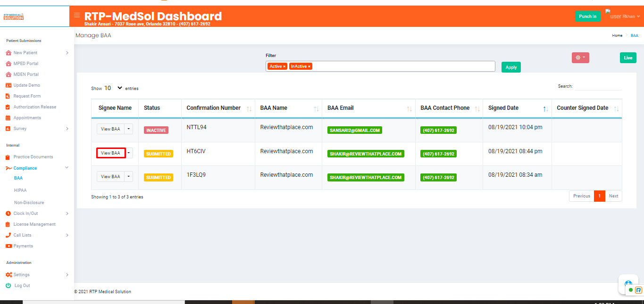
Task: Click the email badge in row HT6CIV
Action: click(x=366, y=154)
